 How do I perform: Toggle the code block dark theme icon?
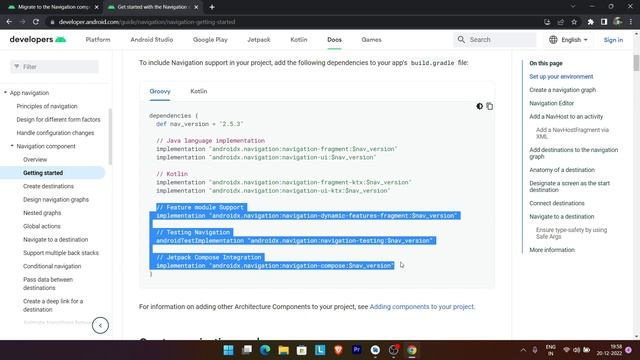(480, 106)
